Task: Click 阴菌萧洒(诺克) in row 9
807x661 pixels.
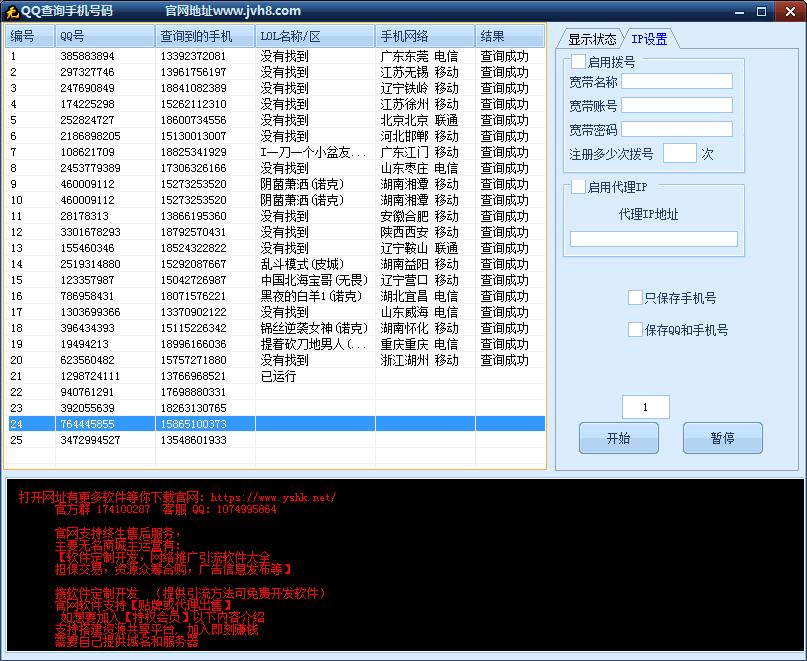Action: tap(302, 184)
